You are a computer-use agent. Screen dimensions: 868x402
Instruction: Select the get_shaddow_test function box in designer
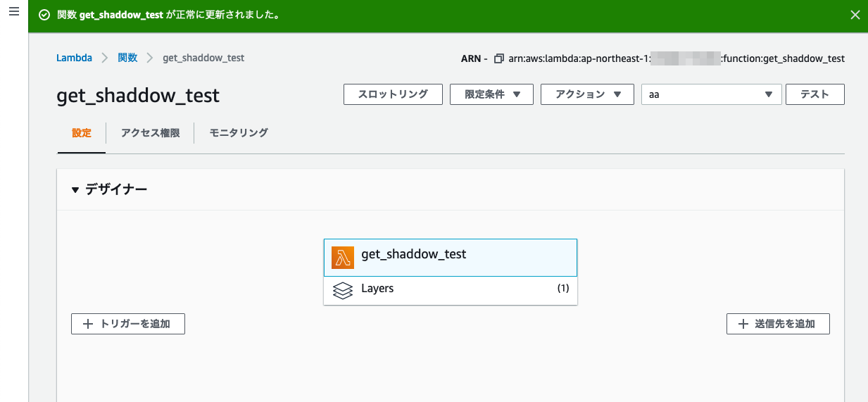(451, 258)
